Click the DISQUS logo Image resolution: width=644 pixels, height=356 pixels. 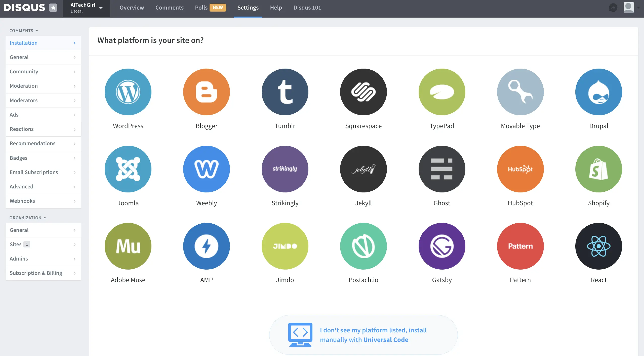(24, 8)
